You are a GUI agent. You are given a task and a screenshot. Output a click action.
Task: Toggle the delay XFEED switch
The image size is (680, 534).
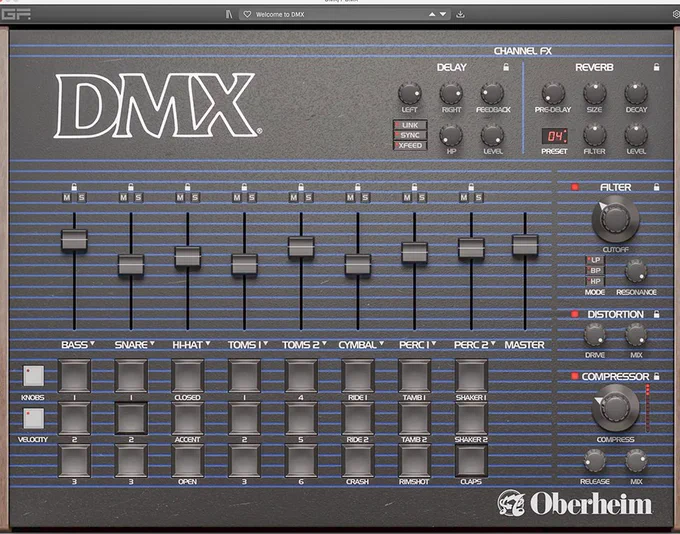410,146
